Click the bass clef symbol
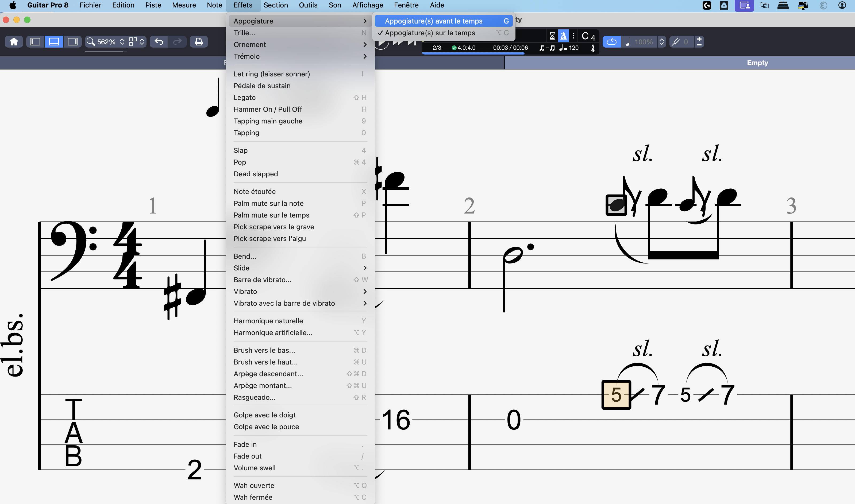Screen dimensions: 855x504 coord(74,251)
